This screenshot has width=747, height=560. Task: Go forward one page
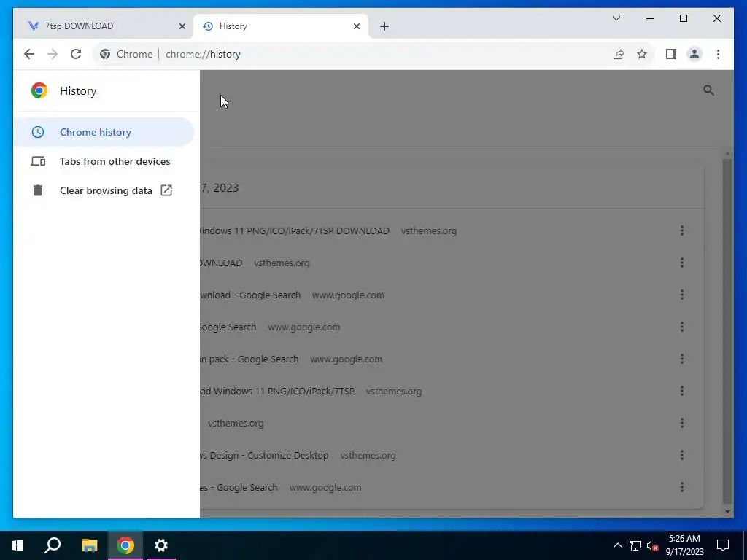click(x=53, y=54)
